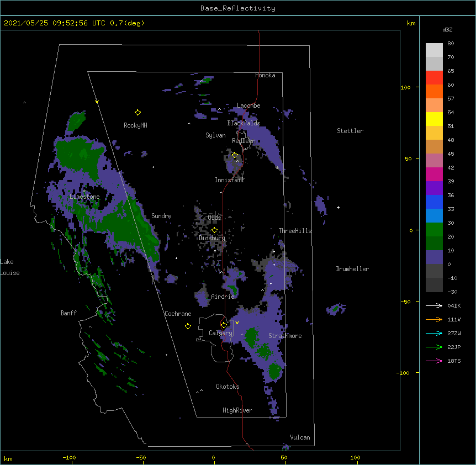Click the orange 111V arrow legend icon
Viewport: 476px width, 465px height.
pyautogui.click(x=434, y=319)
